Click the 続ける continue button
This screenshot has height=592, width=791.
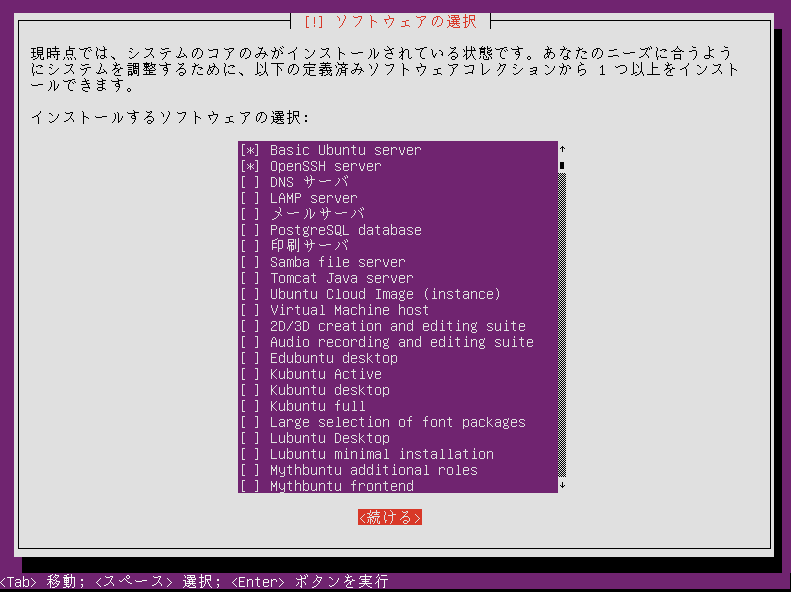390,517
